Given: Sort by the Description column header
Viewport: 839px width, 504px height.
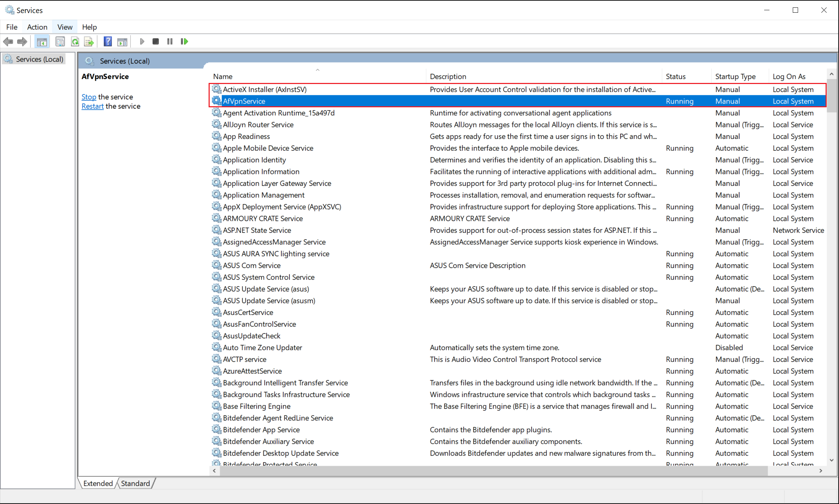Looking at the screenshot, I should point(544,76).
